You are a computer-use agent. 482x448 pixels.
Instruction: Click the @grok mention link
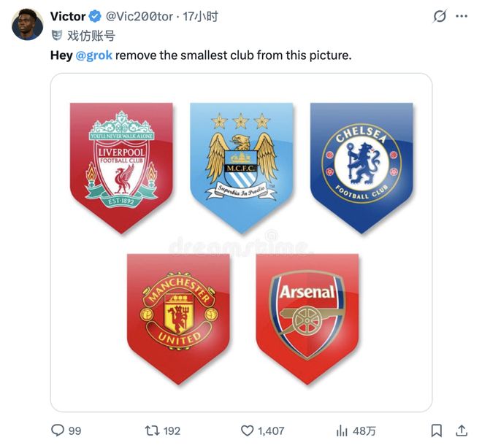tap(94, 55)
